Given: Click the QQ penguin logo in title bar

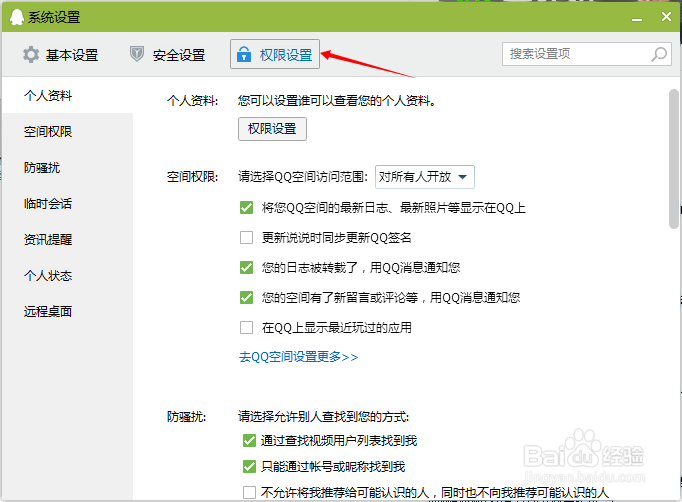Looking at the screenshot, I should click(x=17, y=17).
